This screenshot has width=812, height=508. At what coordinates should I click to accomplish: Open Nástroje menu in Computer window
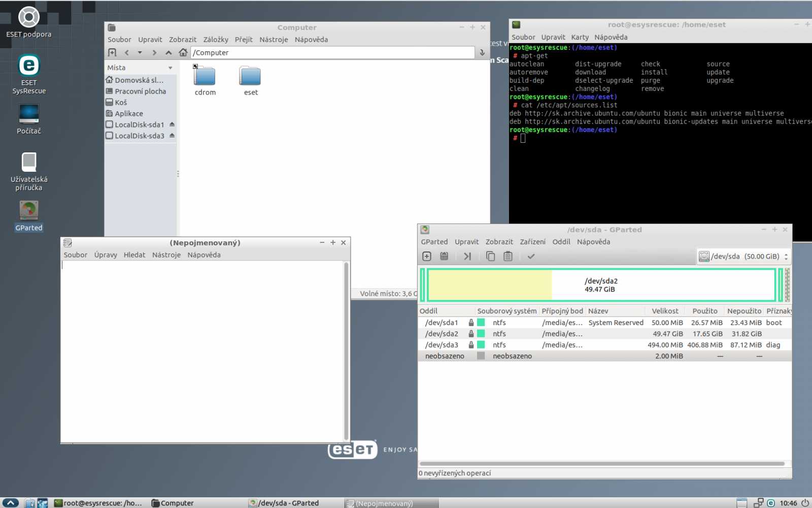coord(274,40)
